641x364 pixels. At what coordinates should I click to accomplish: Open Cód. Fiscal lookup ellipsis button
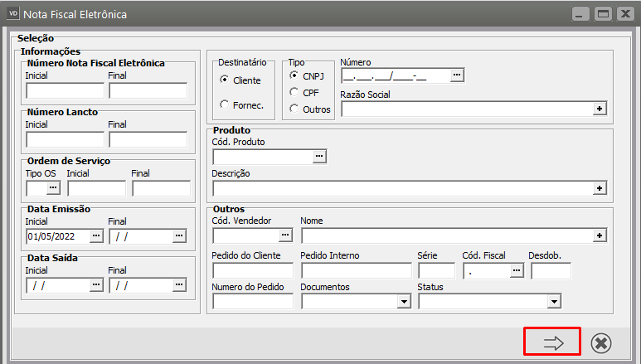[x=517, y=269]
